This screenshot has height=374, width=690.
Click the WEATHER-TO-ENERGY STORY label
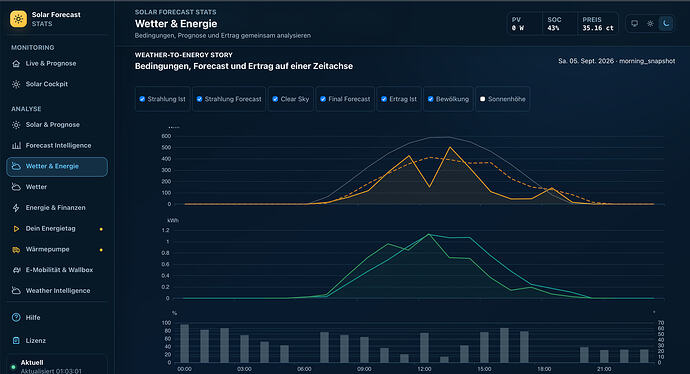click(184, 55)
